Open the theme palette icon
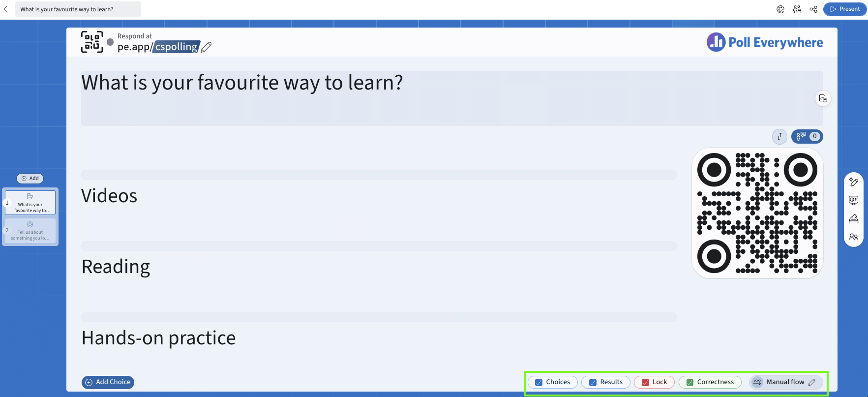The height and width of the screenshot is (397, 868). [780, 9]
